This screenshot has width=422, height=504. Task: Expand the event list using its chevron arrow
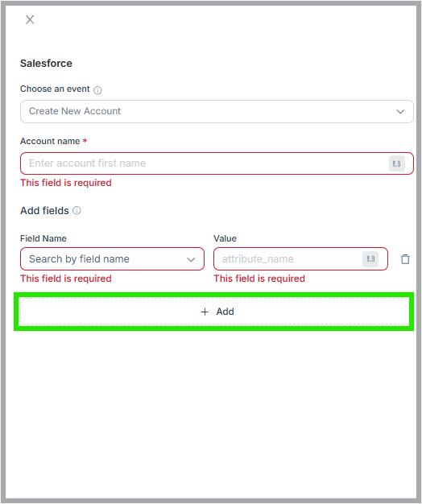pos(400,112)
